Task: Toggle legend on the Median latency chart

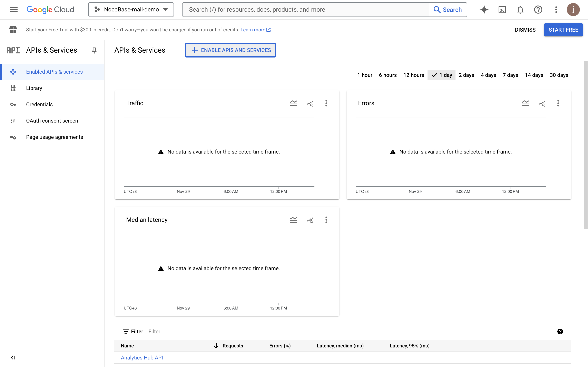Action: click(x=294, y=220)
